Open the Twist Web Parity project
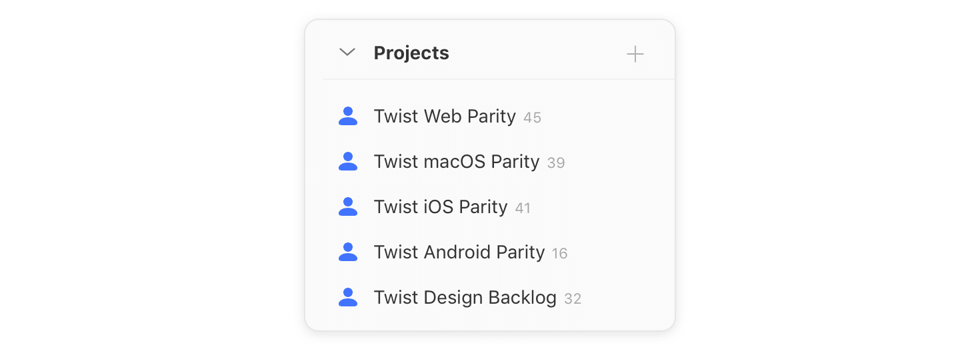The height and width of the screenshot is (349, 980). pos(445,117)
